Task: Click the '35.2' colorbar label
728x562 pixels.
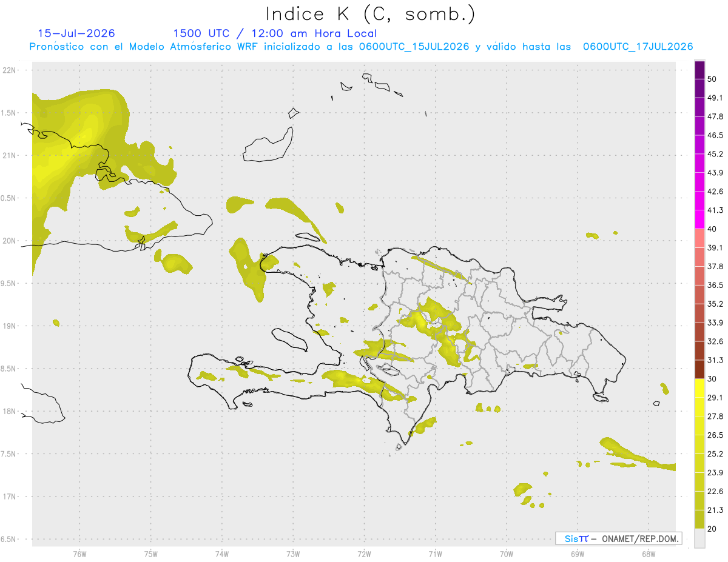Action: [715, 304]
